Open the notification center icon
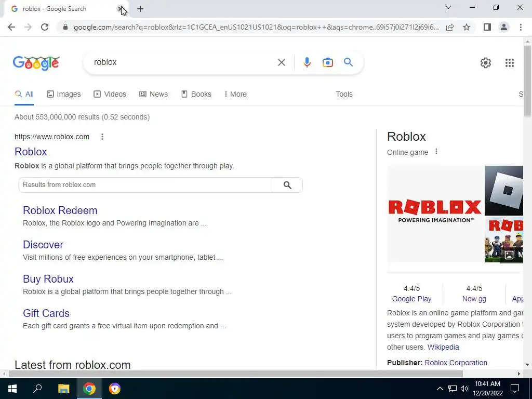Image resolution: width=532 pixels, height=399 pixels. click(x=515, y=389)
